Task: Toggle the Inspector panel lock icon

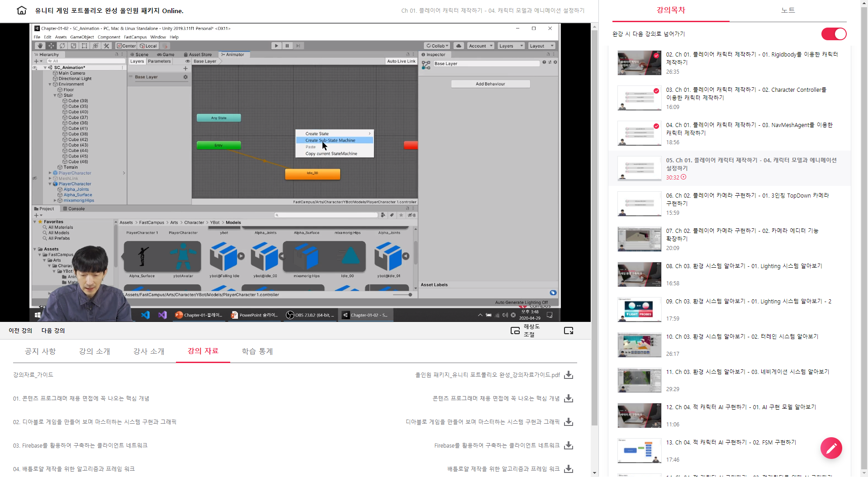Action: point(549,54)
